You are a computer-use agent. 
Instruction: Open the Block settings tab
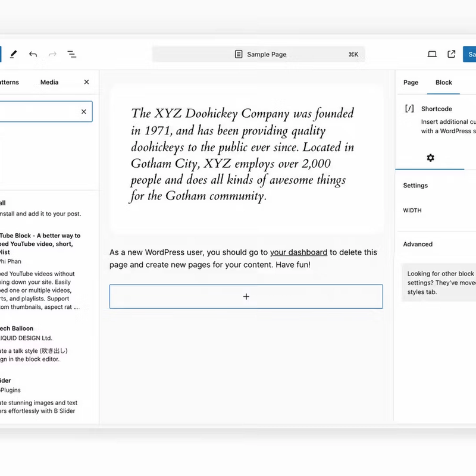click(443, 83)
